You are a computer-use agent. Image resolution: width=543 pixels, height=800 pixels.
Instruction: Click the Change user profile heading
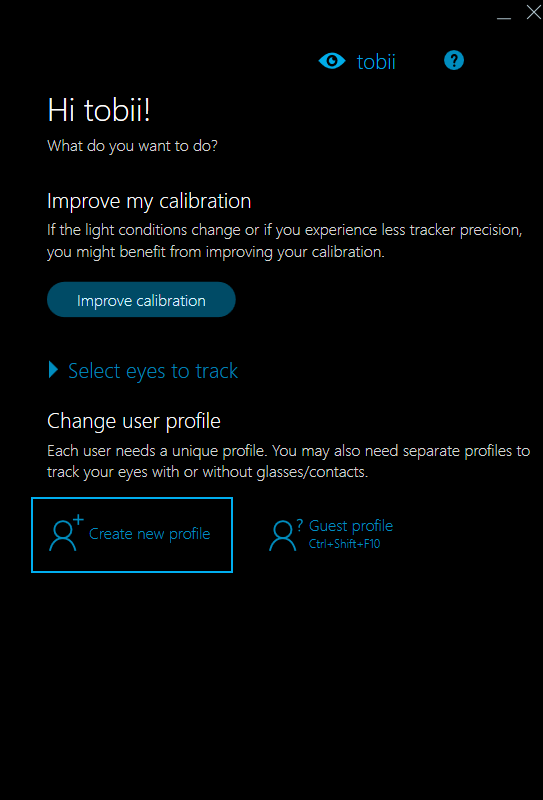coord(134,421)
